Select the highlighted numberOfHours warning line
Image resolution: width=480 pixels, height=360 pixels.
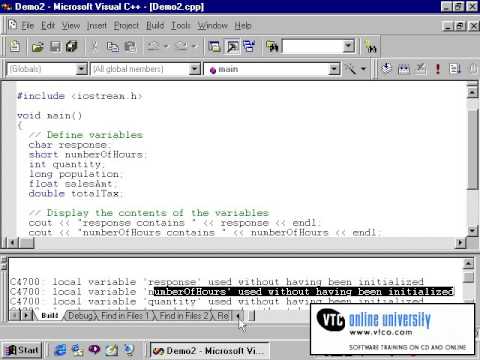tap(232, 292)
